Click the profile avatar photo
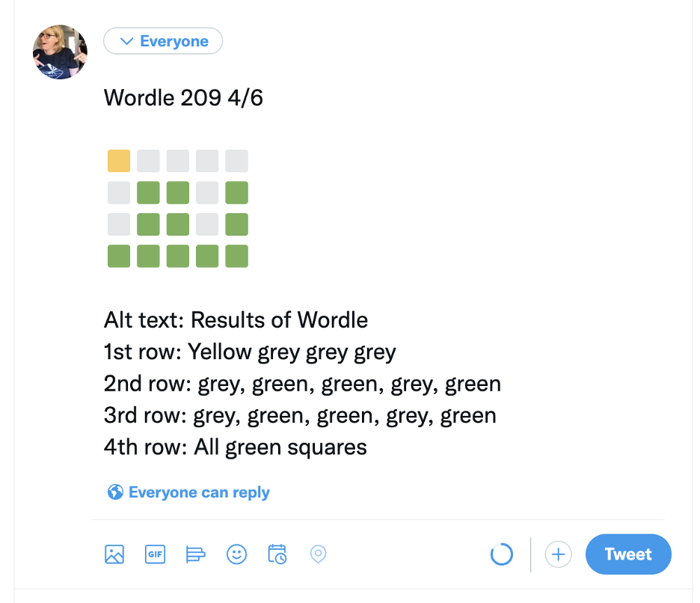 coord(60,52)
